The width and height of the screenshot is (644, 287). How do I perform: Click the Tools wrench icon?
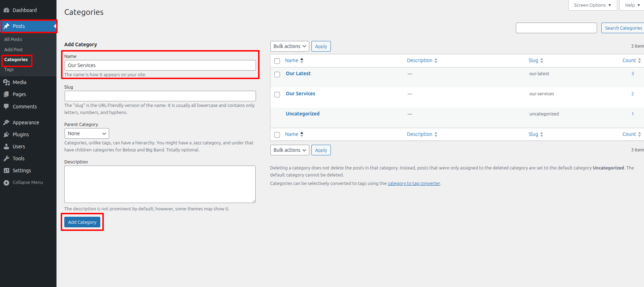point(6,159)
